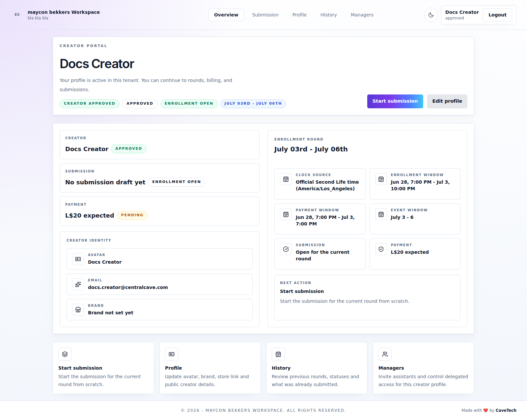The height and width of the screenshot is (420, 527).
Task: Toggle dark mode moon icon
Action: [431, 15]
